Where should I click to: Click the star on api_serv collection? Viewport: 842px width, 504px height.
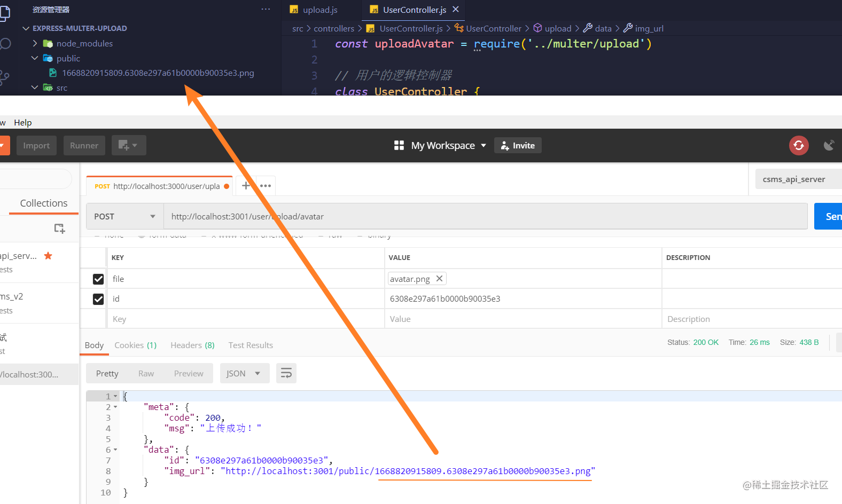coord(48,256)
